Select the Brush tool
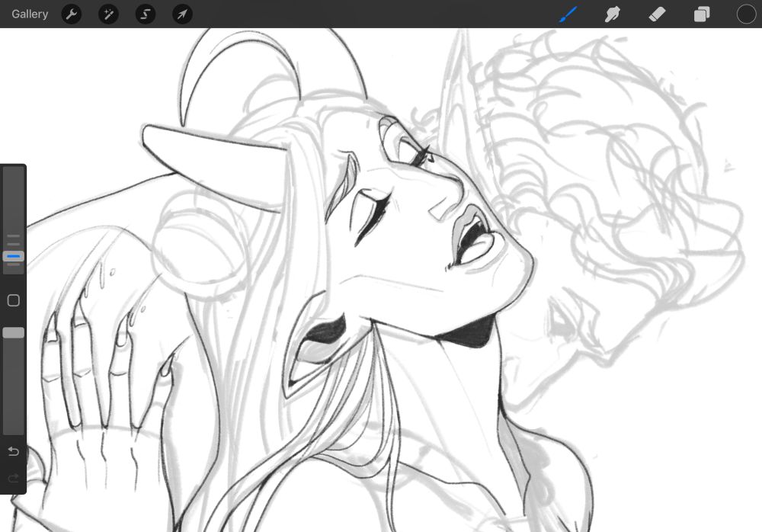This screenshot has width=762, height=532. [568, 14]
